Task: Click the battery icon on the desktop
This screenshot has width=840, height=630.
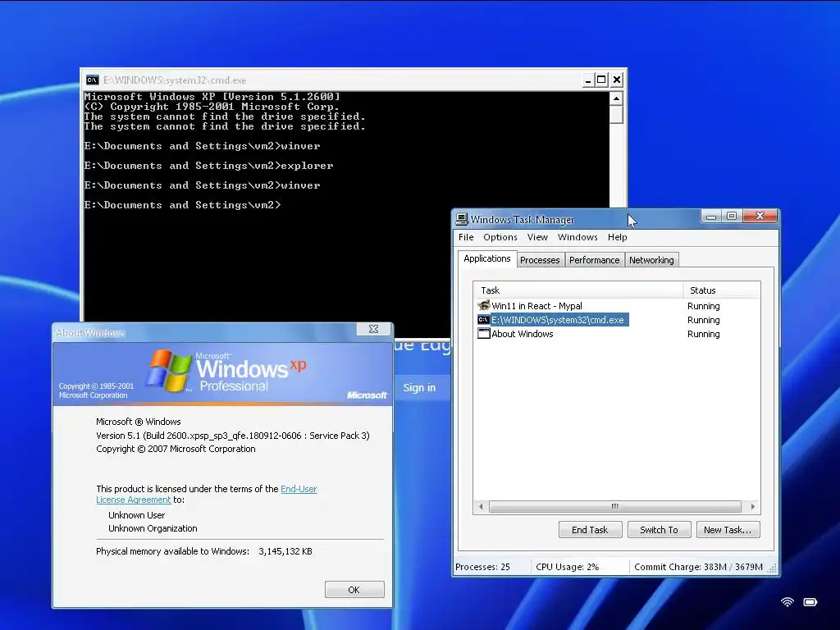Action: click(x=810, y=602)
